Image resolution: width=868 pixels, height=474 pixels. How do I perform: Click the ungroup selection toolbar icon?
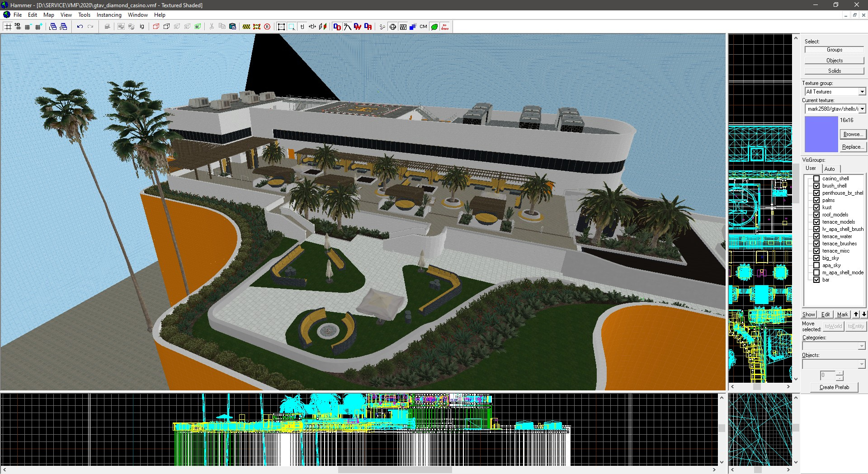(x=132, y=27)
